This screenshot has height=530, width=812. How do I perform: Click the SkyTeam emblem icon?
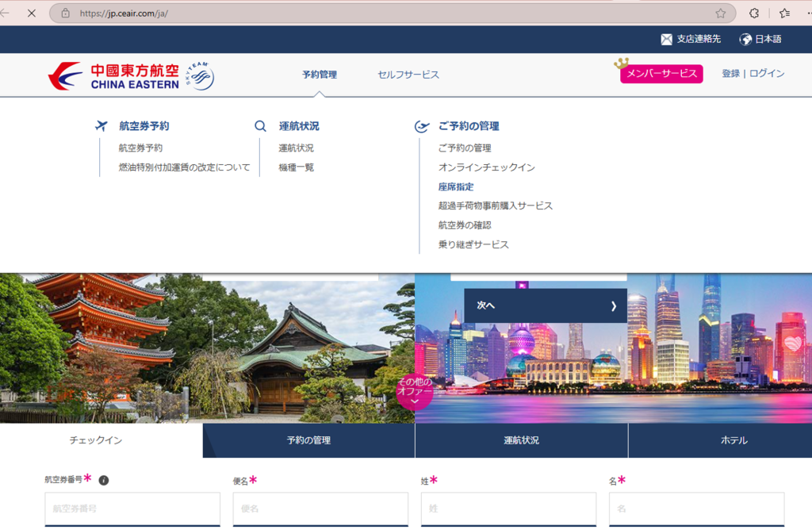coord(200,76)
